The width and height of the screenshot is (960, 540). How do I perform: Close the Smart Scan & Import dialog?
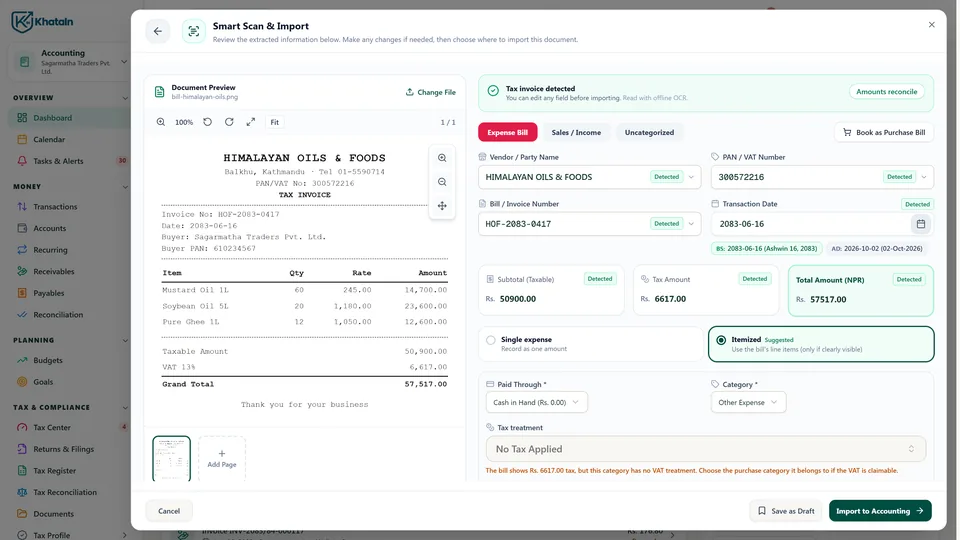pyautogui.click(x=931, y=25)
